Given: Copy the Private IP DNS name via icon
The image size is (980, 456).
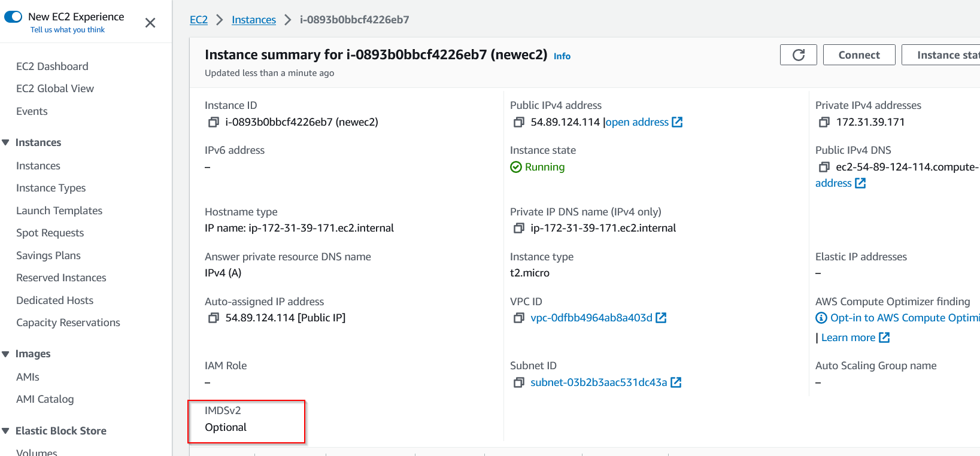Looking at the screenshot, I should click(518, 227).
